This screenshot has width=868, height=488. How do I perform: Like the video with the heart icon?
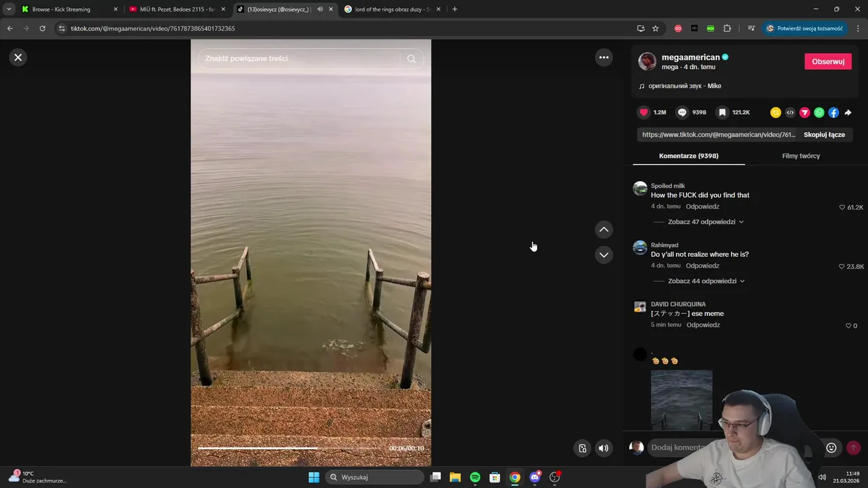644,113
